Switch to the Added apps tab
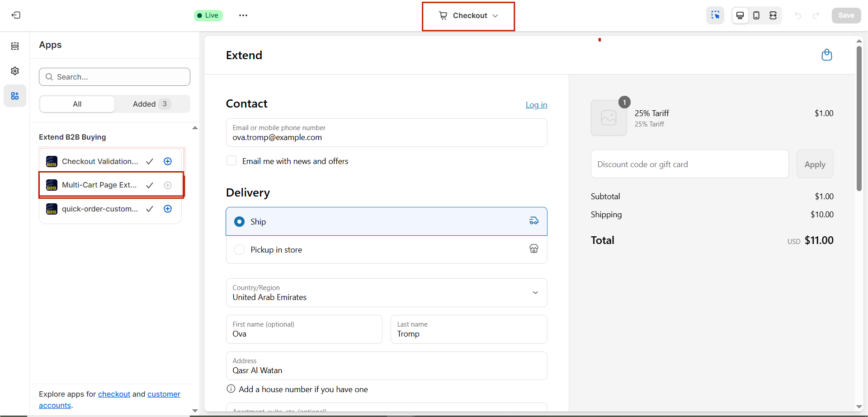 tap(152, 104)
